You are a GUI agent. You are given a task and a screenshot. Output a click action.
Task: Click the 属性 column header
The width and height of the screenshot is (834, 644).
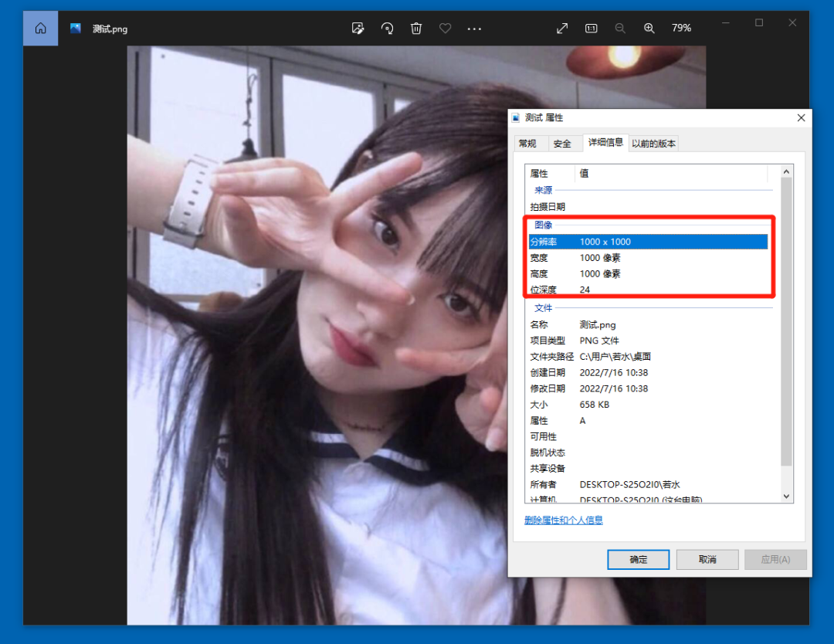[x=550, y=174]
